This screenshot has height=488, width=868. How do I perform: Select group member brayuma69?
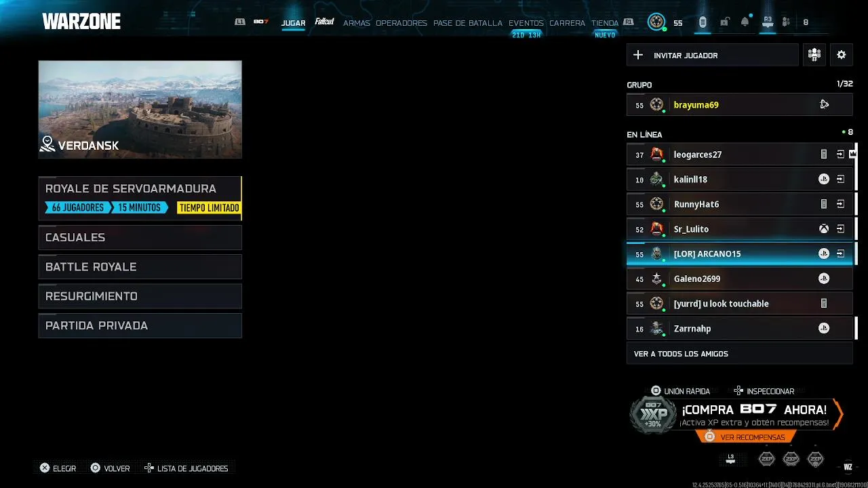click(739, 104)
